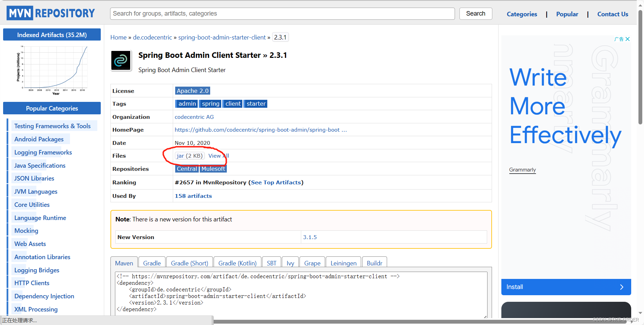Click the vertical page scrollbar
Viewport: 644px width, 325px height.
[641, 68]
